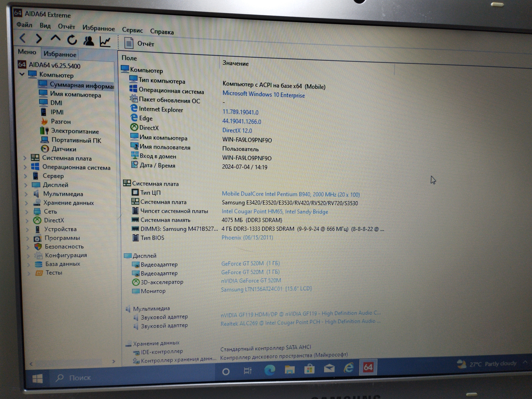Click the Датчики gauge icon

pos(45,149)
